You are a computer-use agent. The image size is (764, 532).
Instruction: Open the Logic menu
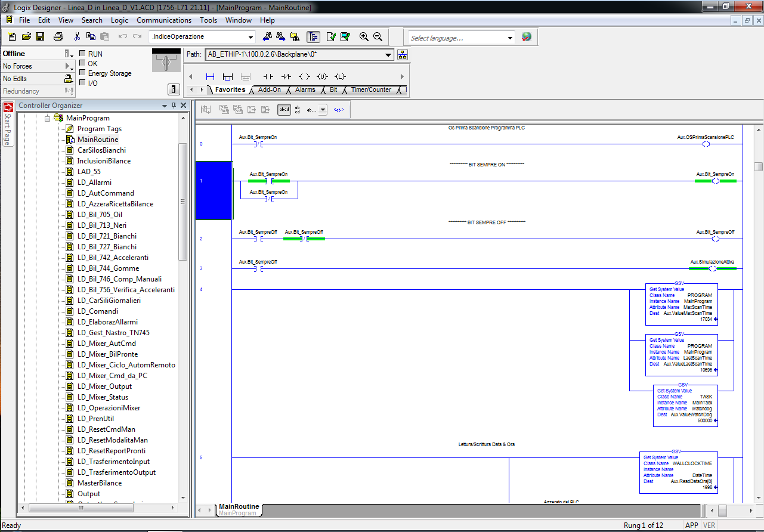pos(119,20)
